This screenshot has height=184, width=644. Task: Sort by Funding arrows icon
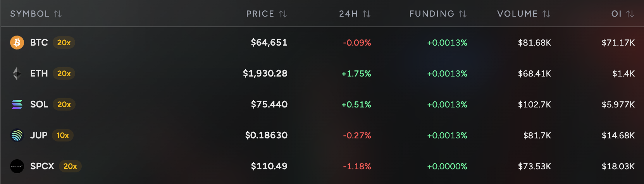(463, 14)
